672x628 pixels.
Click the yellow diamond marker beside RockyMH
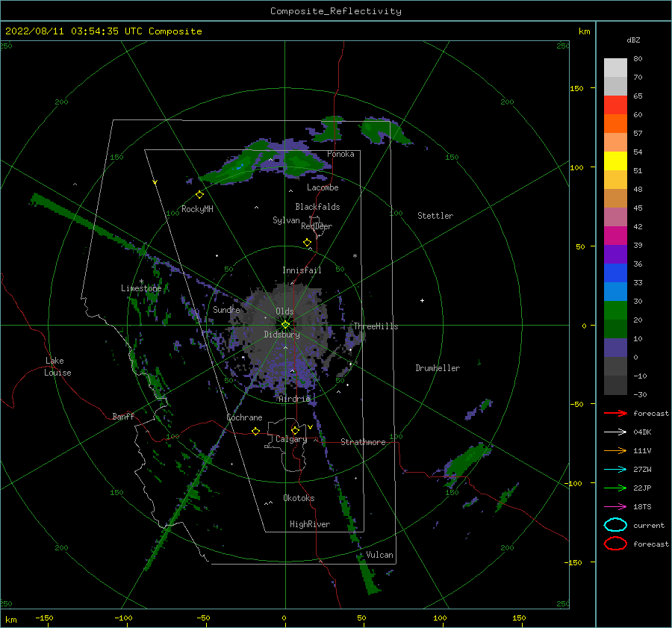tap(199, 195)
